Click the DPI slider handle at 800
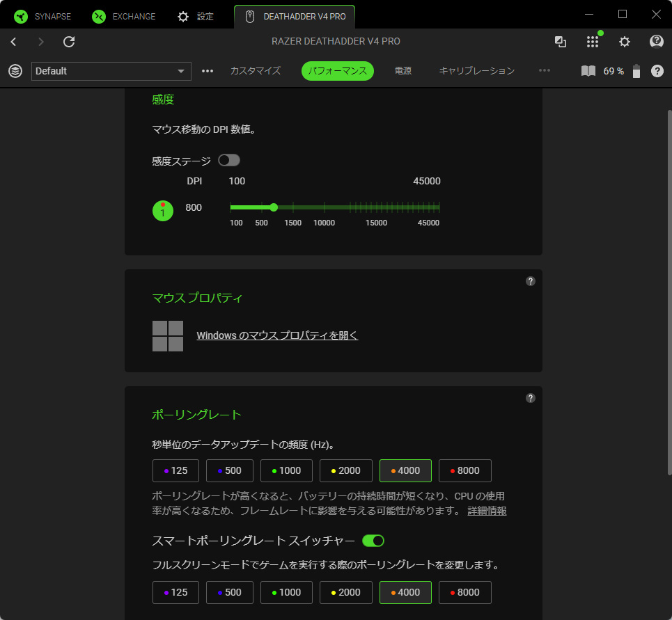 (x=274, y=207)
